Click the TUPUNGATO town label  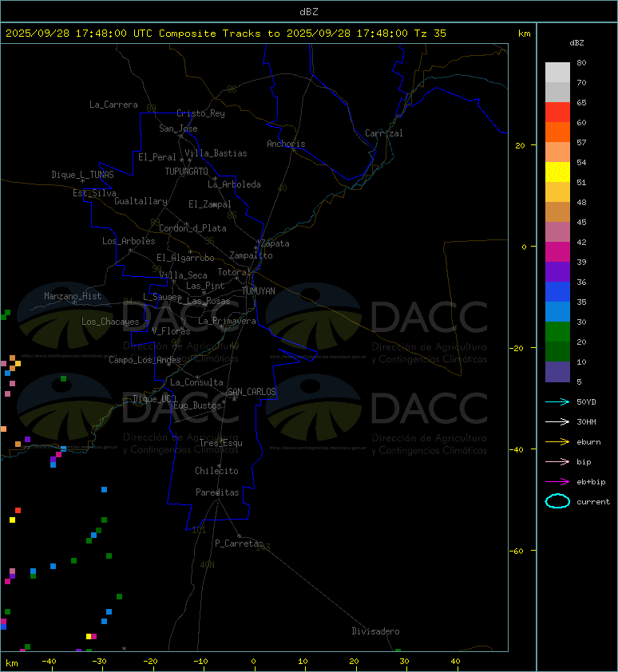click(x=187, y=172)
